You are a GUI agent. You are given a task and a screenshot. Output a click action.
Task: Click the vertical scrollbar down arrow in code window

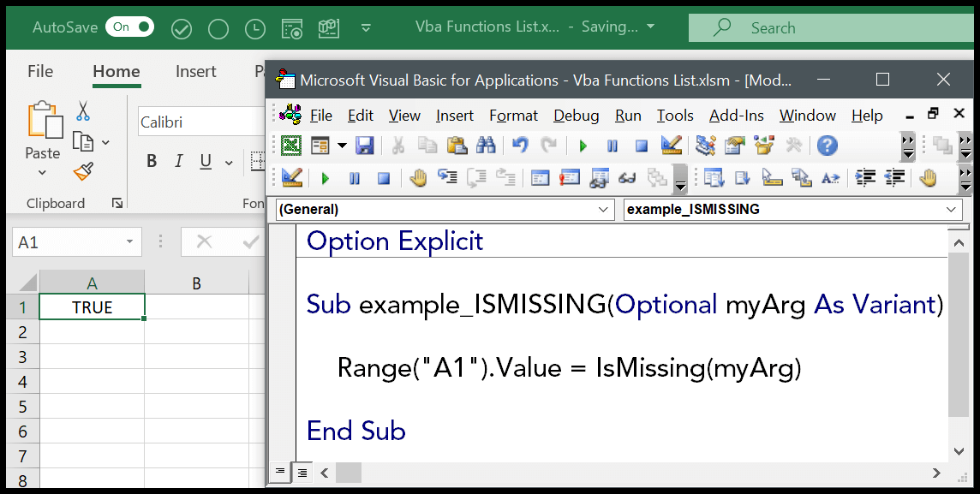(x=959, y=451)
